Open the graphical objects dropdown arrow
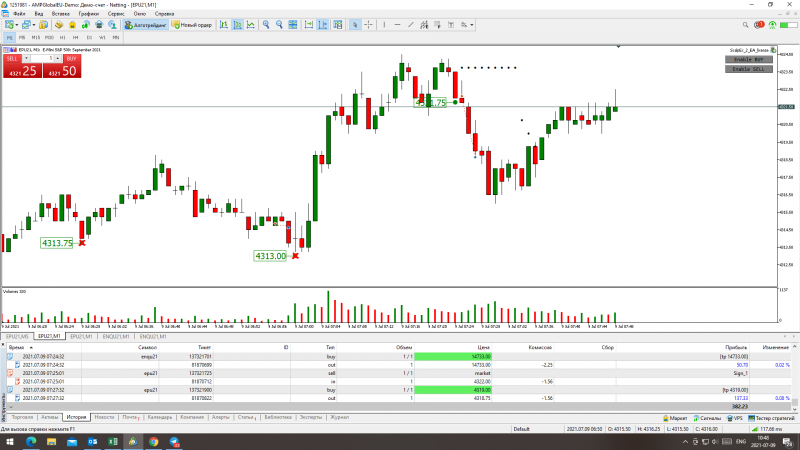 point(472,24)
